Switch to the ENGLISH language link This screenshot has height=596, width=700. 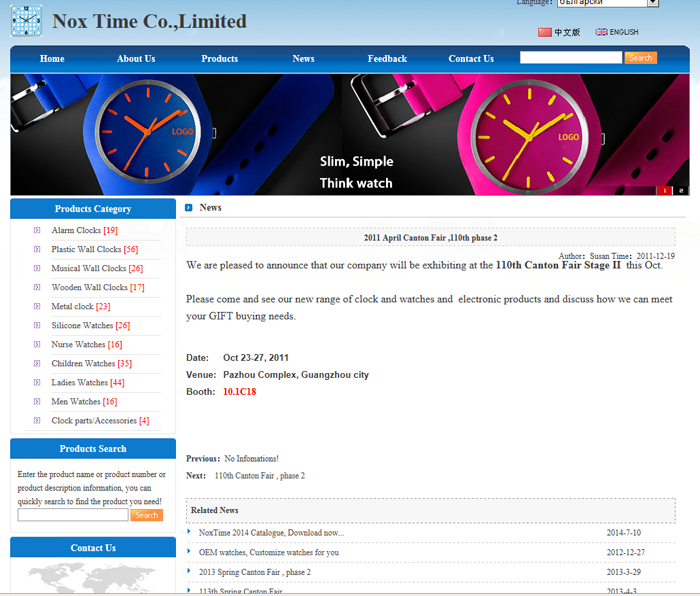point(624,32)
